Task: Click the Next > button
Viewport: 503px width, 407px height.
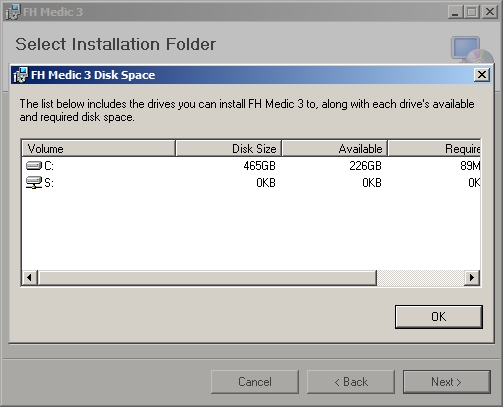Action: [447, 382]
